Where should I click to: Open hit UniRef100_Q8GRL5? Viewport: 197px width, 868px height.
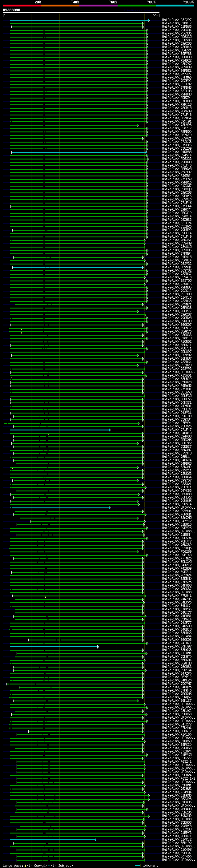pyautogui.click(x=177, y=108)
